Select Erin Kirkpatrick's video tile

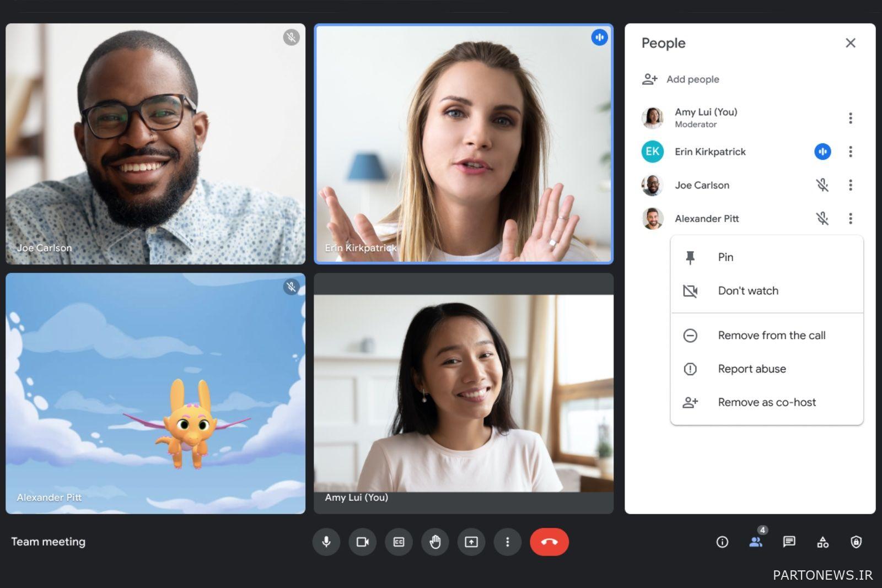tap(464, 144)
